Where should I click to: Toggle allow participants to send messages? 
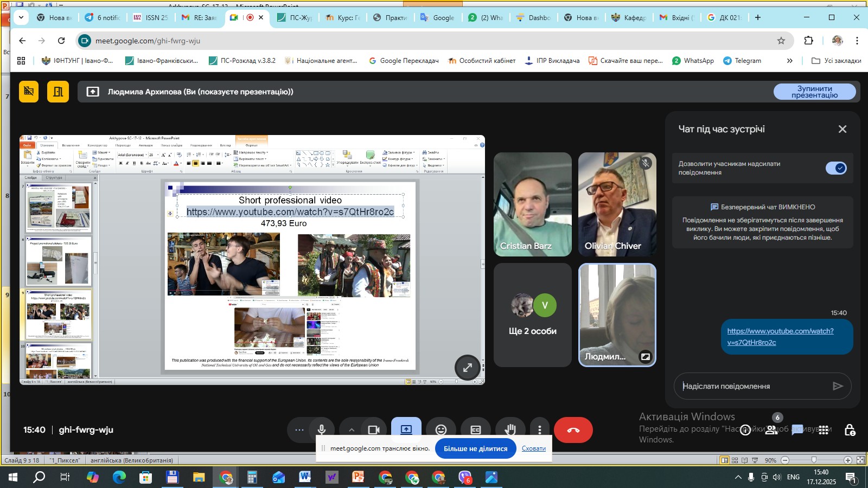click(x=836, y=168)
